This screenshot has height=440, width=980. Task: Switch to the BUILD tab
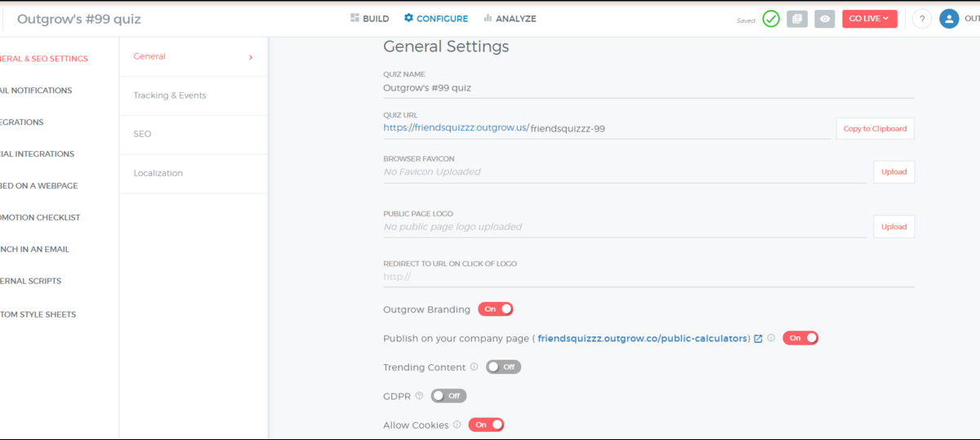369,19
